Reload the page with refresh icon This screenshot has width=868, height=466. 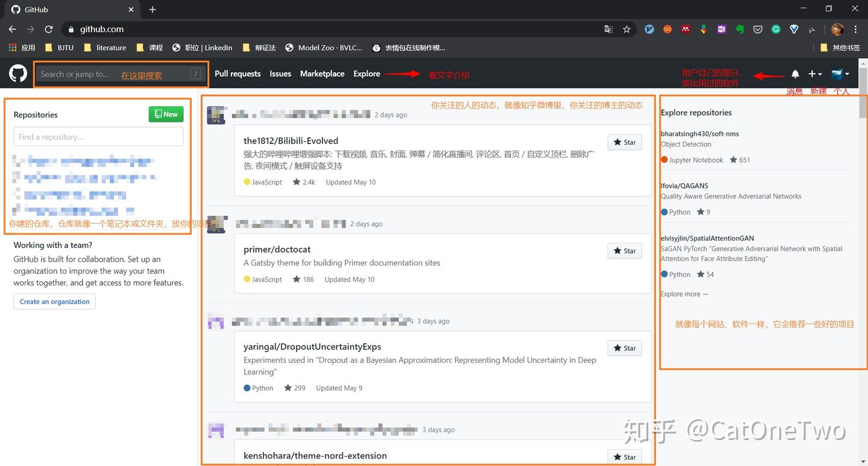[x=49, y=29]
